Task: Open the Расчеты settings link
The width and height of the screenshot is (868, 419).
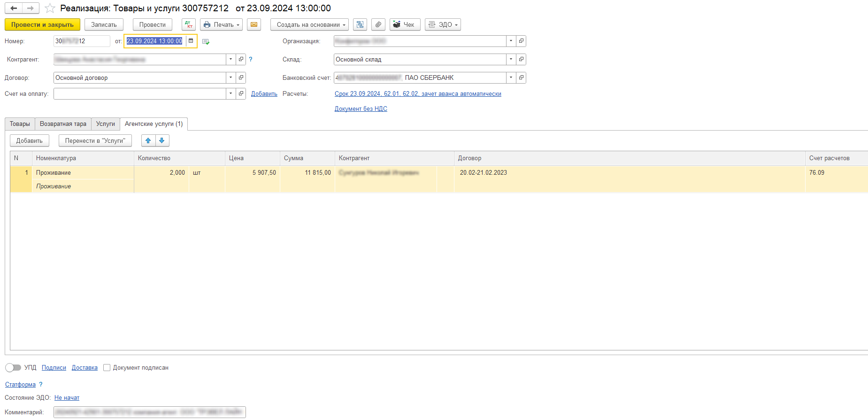Action: (x=418, y=93)
